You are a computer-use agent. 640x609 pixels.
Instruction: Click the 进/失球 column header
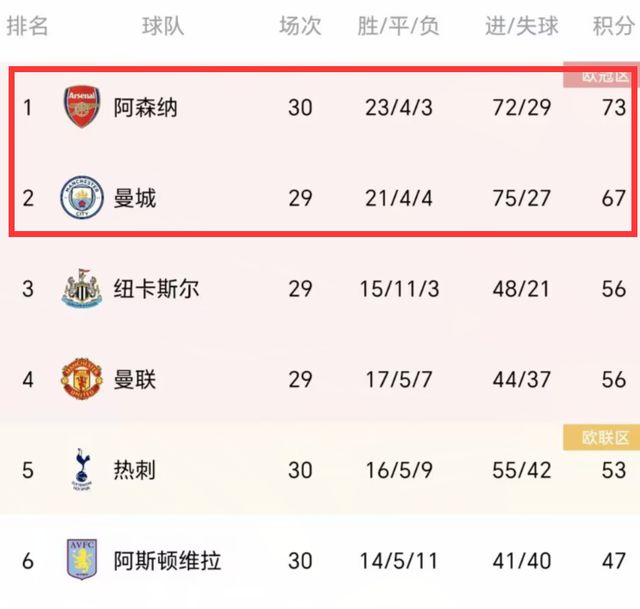click(x=522, y=26)
